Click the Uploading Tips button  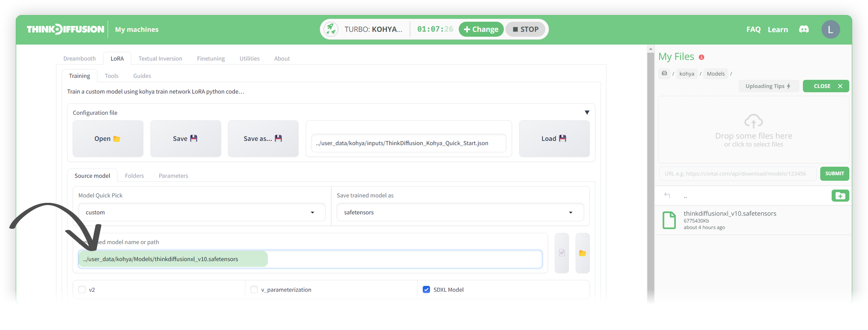coord(768,86)
